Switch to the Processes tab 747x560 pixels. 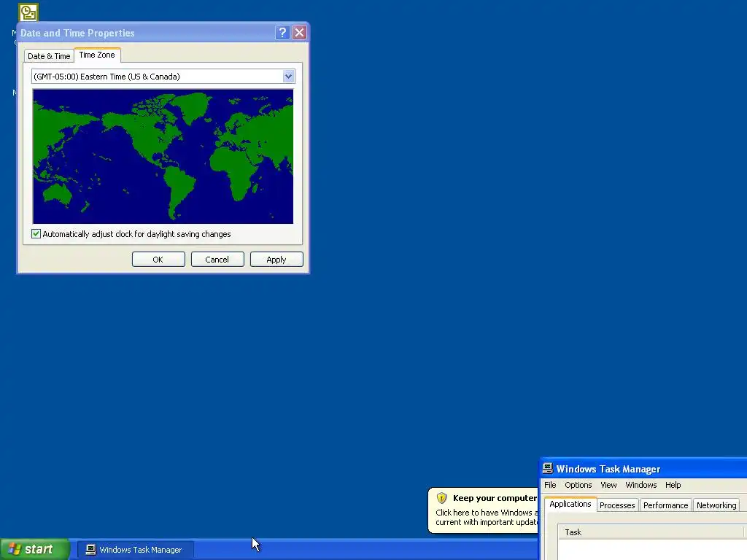tap(617, 505)
